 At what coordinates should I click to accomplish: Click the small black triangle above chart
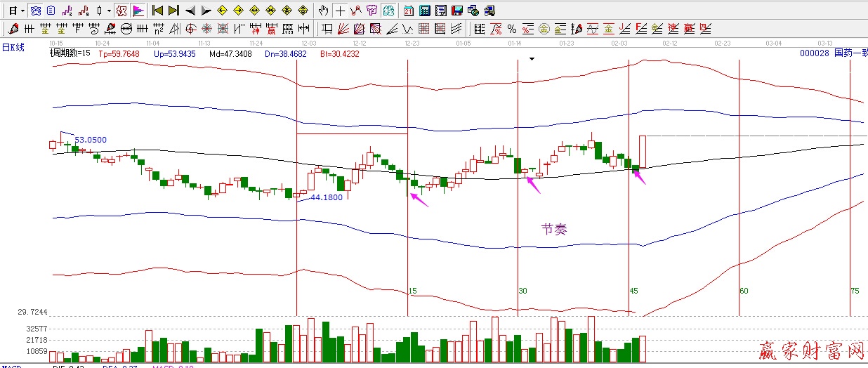[x=532, y=60]
